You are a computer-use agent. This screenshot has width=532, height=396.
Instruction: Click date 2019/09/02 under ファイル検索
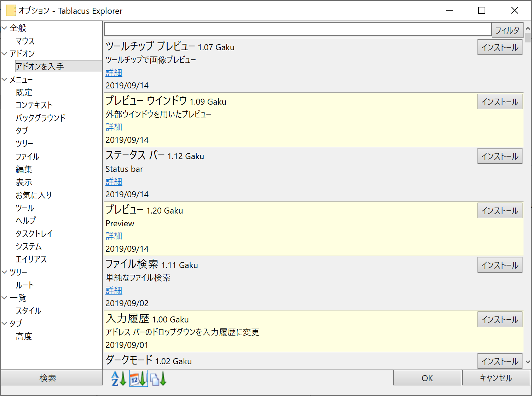point(127,303)
